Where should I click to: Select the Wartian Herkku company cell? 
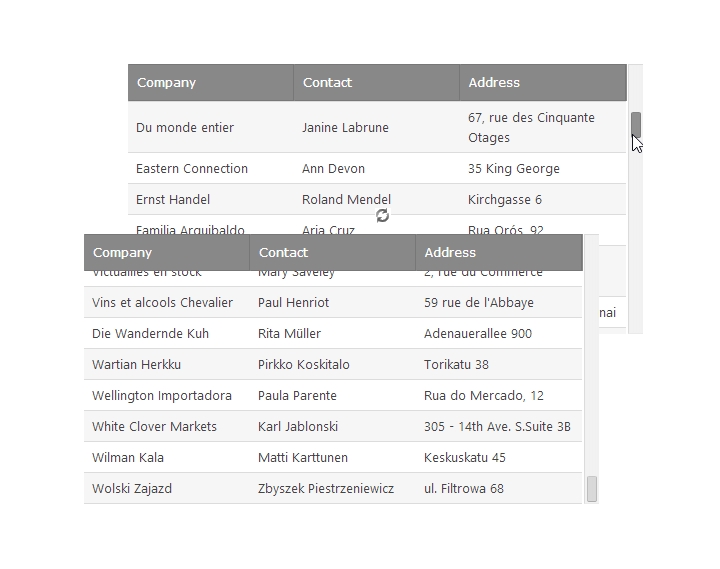[167, 365]
